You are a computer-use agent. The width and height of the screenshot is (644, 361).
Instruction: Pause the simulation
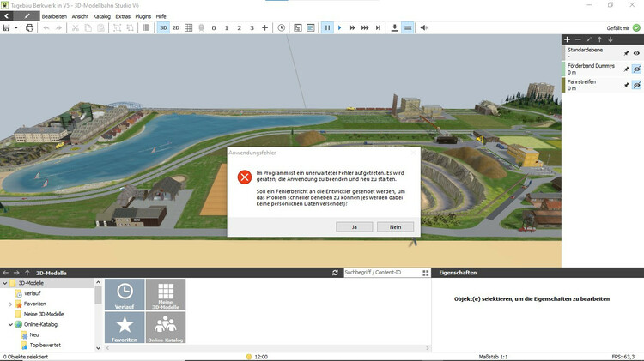tap(327, 28)
